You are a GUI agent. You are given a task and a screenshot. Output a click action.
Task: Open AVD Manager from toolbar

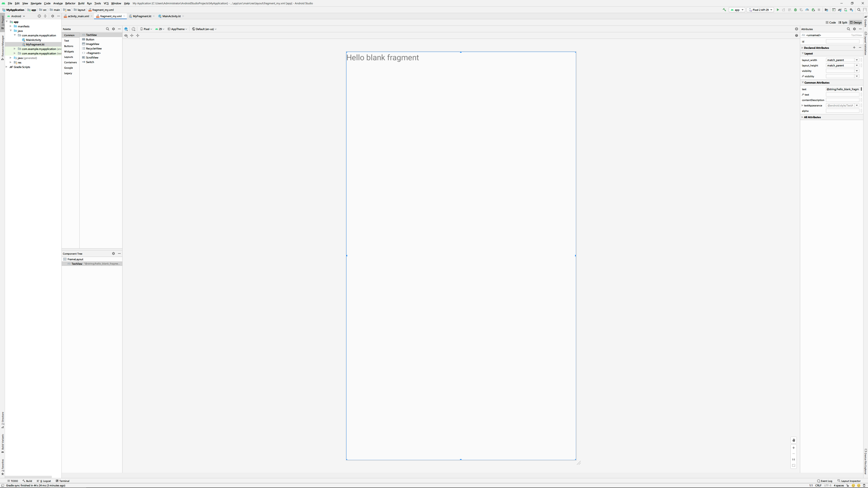pos(846,10)
